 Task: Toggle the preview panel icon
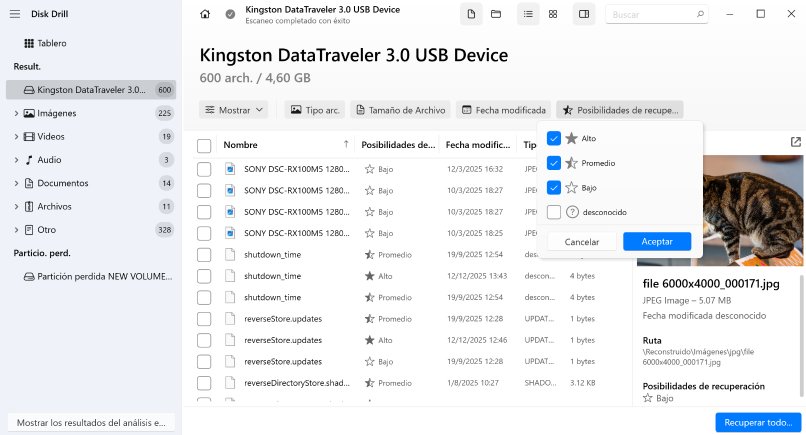(x=584, y=14)
